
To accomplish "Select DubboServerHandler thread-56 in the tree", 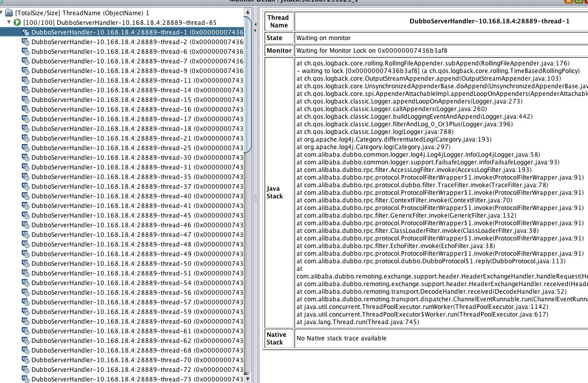I will [x=137, y=292].
